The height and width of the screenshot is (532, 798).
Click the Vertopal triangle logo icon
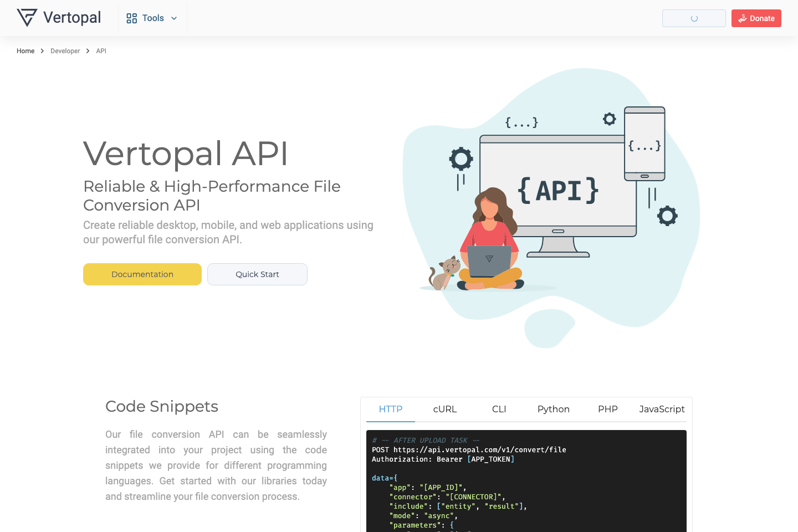(27, 17)
